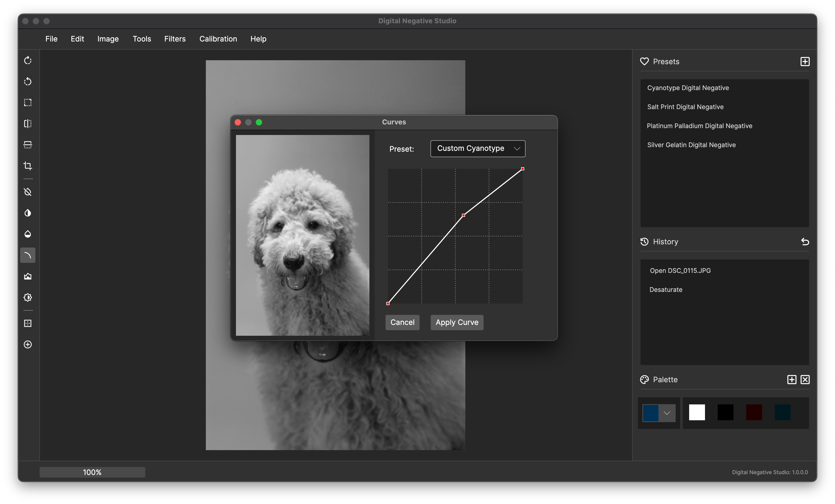Click the brightness adjustment sun icon
Viewport: 835px width, 504px height.
(x=28, y=297)
